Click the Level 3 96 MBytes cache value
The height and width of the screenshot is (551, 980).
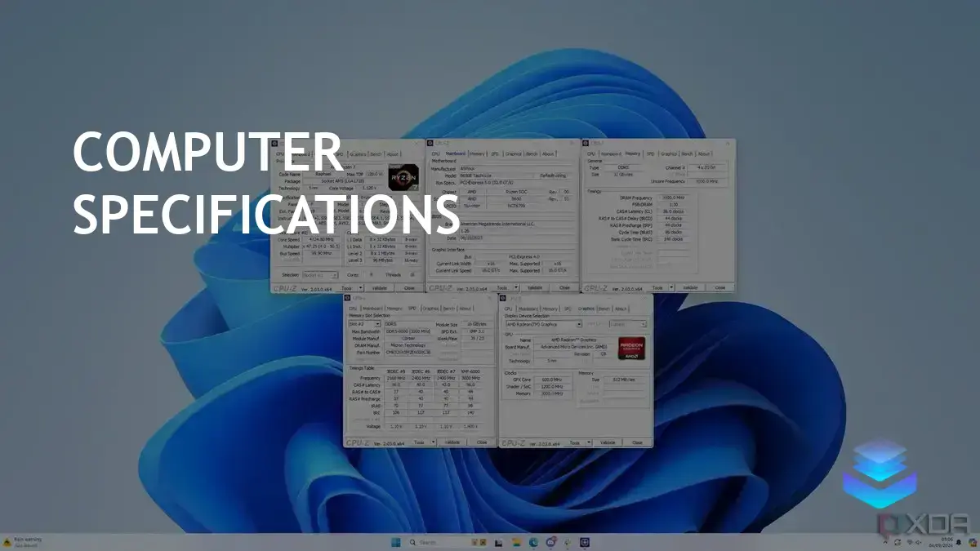pos(383,260)
